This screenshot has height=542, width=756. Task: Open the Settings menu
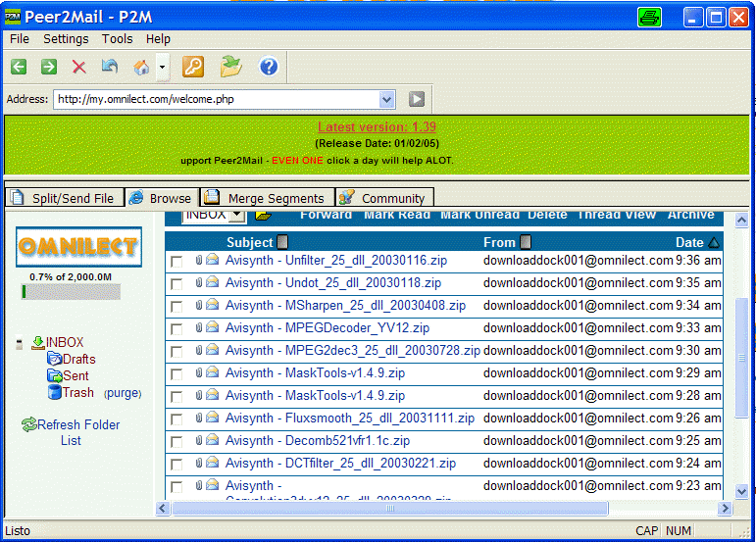pos(66,39)
